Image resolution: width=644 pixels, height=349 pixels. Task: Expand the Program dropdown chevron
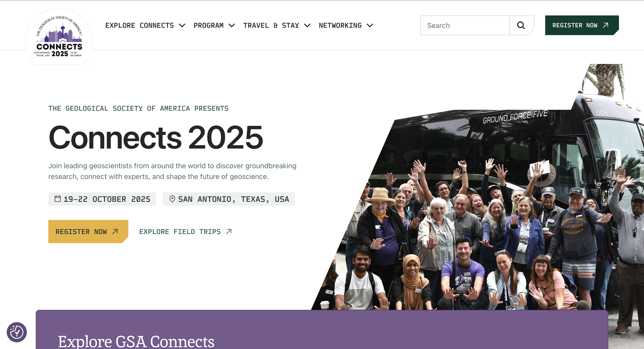232,26
